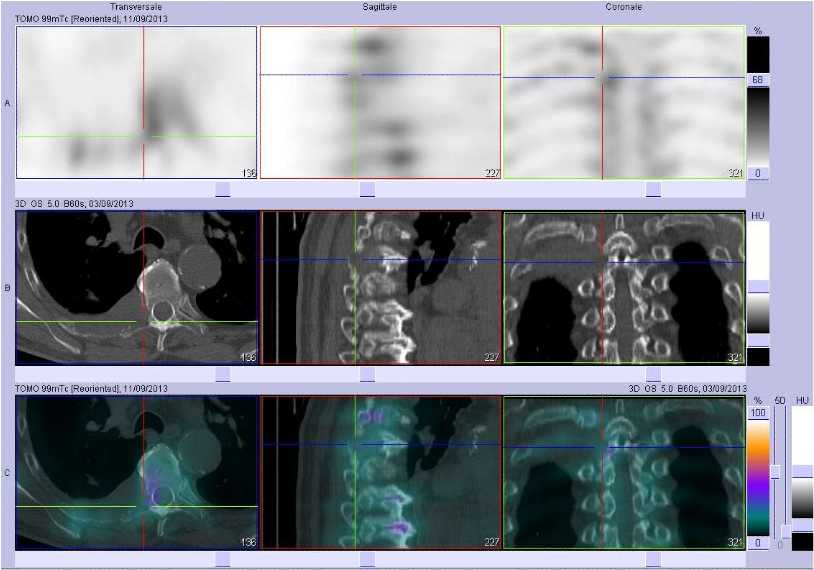The height and width of the screenshot is (570, 814).
Task: Click slice slider handle under fused sagittal view
Action: pyautogui.click(x=367, y=560)
